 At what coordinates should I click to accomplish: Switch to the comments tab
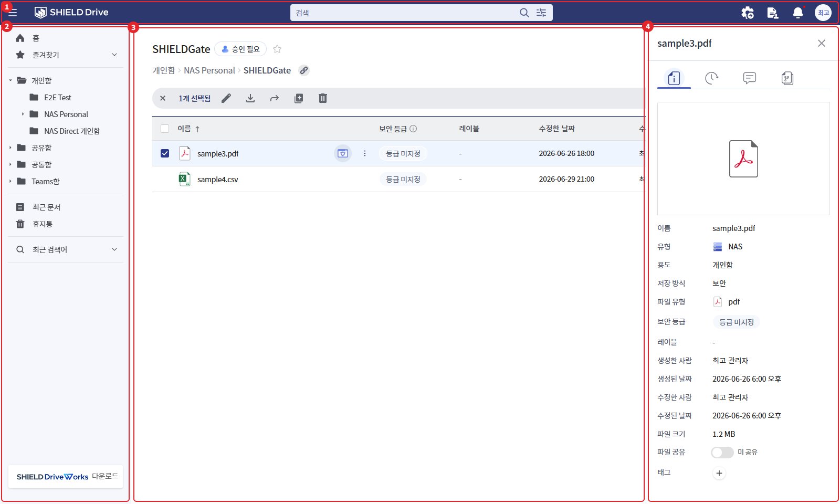tap(750, 78)
